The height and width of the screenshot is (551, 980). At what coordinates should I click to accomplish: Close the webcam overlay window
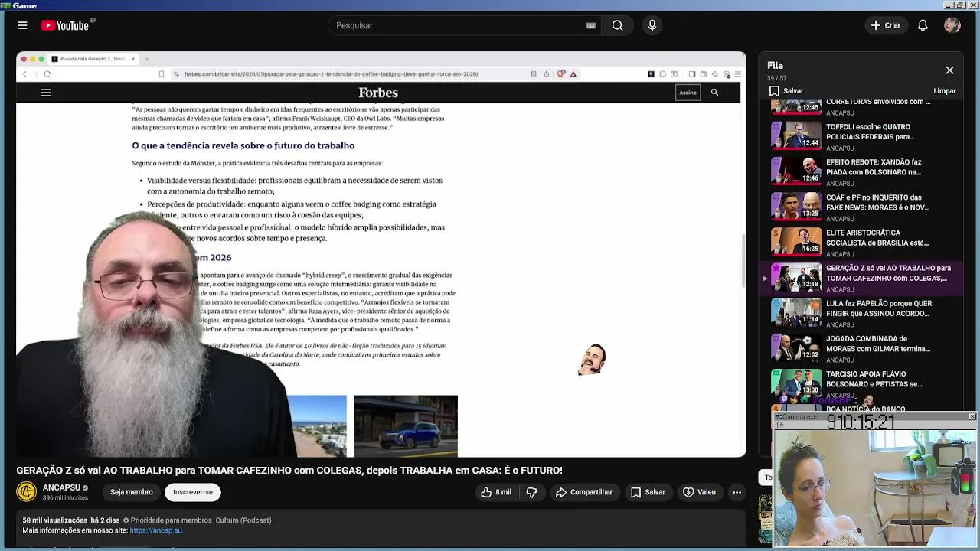click(x=972, y=416)
